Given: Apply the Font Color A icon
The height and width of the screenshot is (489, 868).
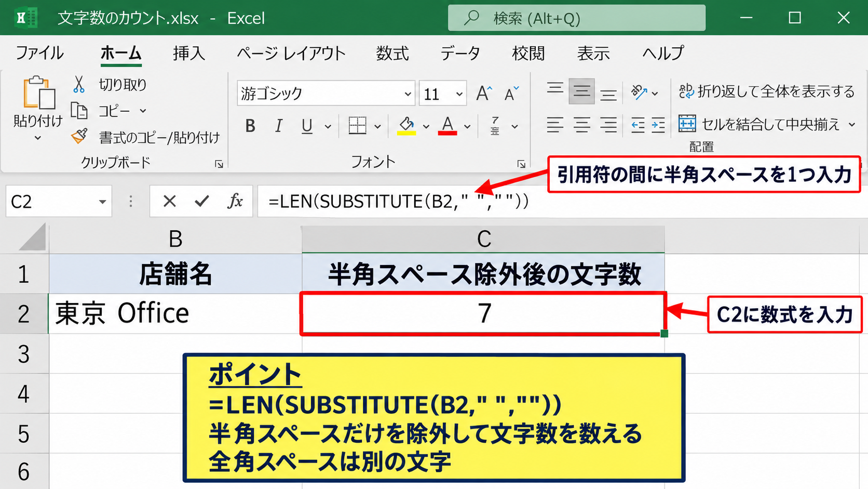Looking at the screenshot, I should tap(447, 125).
